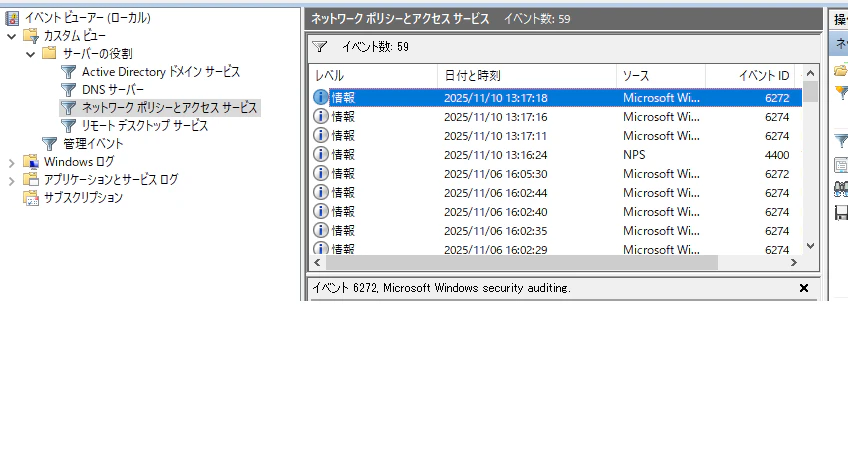Select イベント ビューアー (ローカル) root node
The height and width of the screenshot is (460, 848).
pyautogui.click(x=88, y=18)
